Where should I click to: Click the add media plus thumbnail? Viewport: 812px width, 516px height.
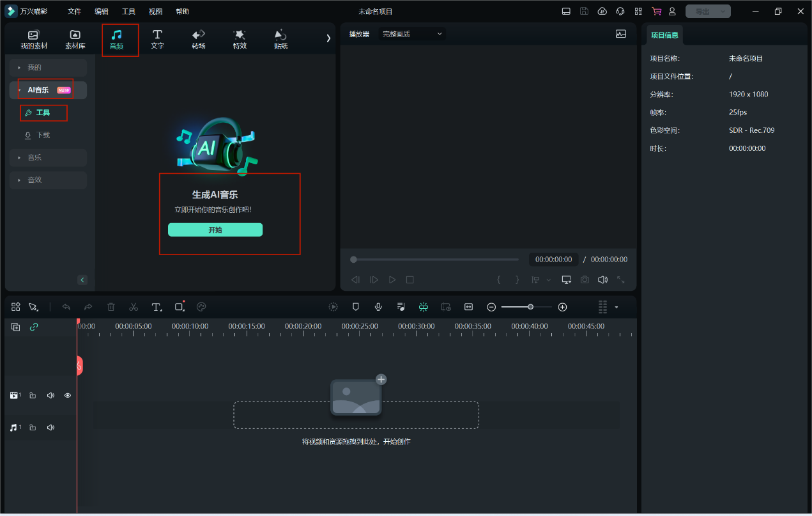tap(356, 396)
